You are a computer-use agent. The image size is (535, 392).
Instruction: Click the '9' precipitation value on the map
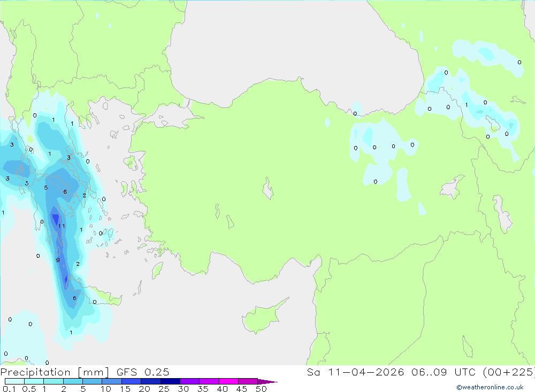[x=58, y=260]
